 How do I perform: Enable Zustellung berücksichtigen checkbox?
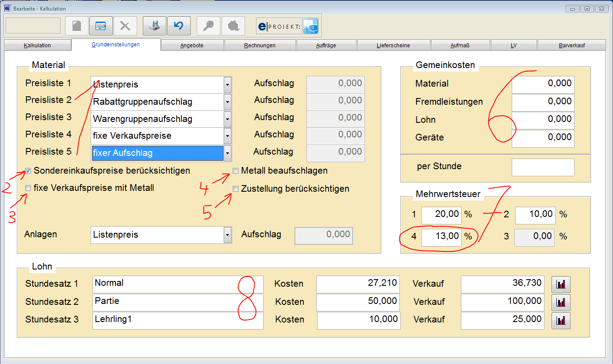click(236, 189)
